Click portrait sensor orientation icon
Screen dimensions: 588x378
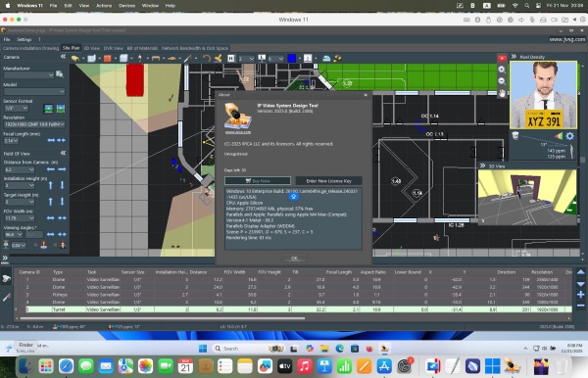coord(61,109)
